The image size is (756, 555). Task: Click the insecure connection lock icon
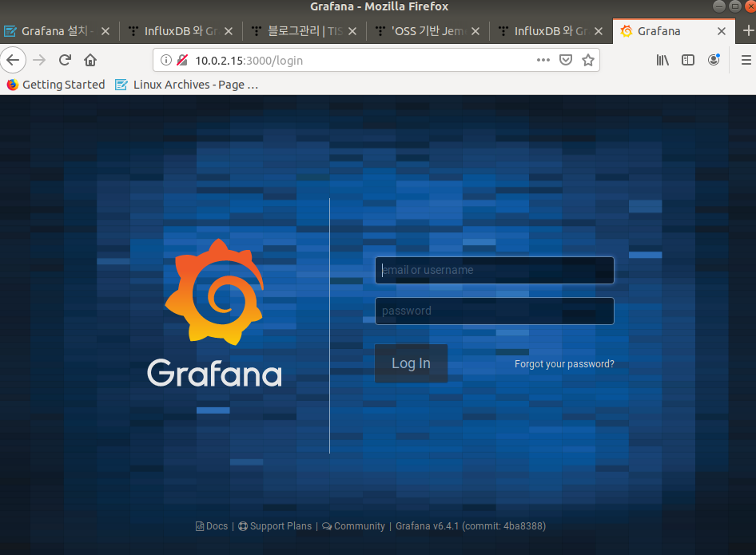coord(181,60)
